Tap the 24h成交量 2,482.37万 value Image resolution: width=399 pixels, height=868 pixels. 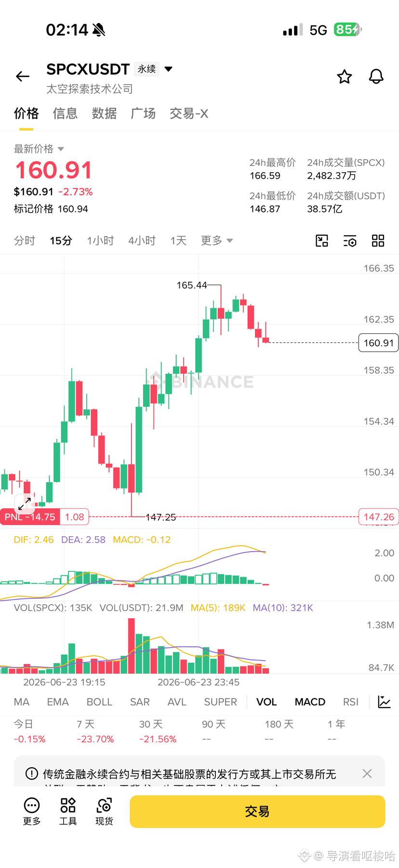tap(332, 176)
